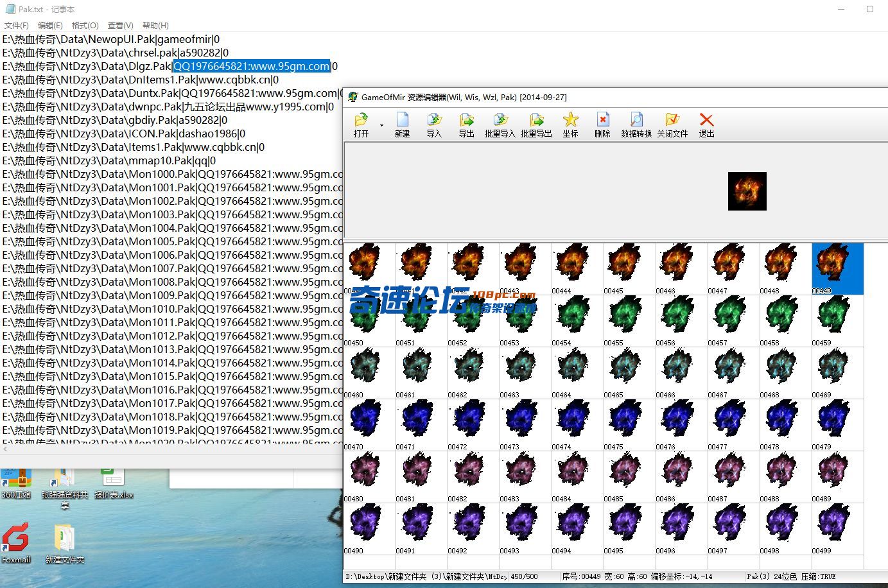Open the 张强资料共享 desktop shortcut

coord(65,489)
